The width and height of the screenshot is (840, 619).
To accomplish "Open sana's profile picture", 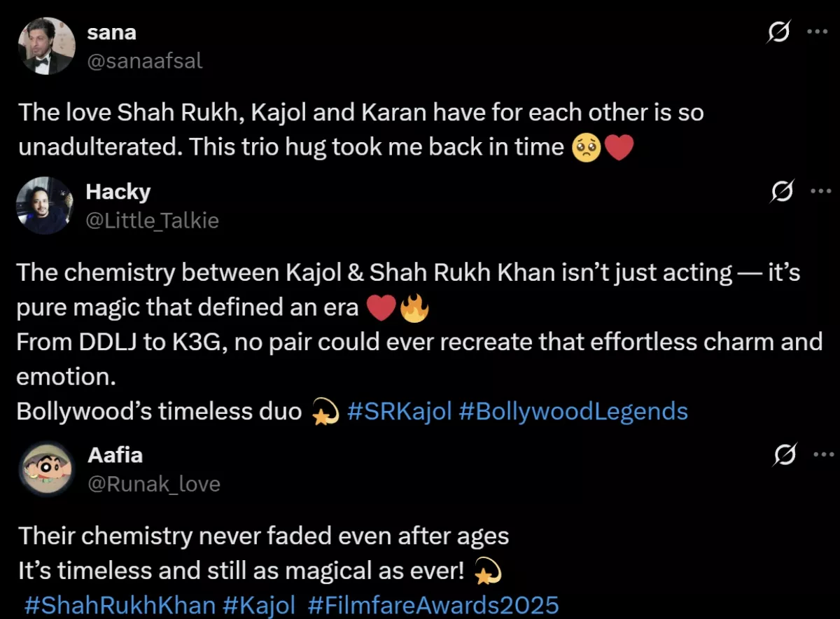I will (45, 46).
